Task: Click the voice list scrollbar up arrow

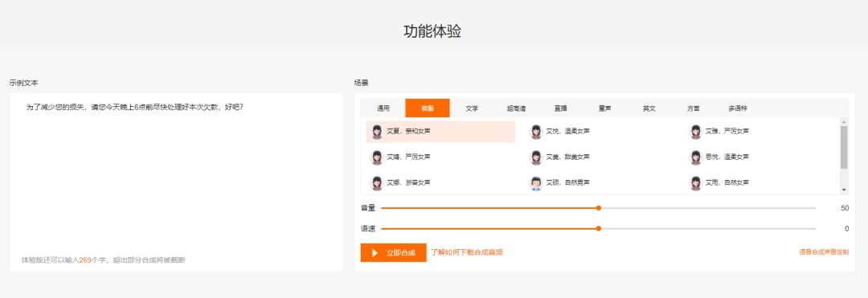Action: pos(844,121)
